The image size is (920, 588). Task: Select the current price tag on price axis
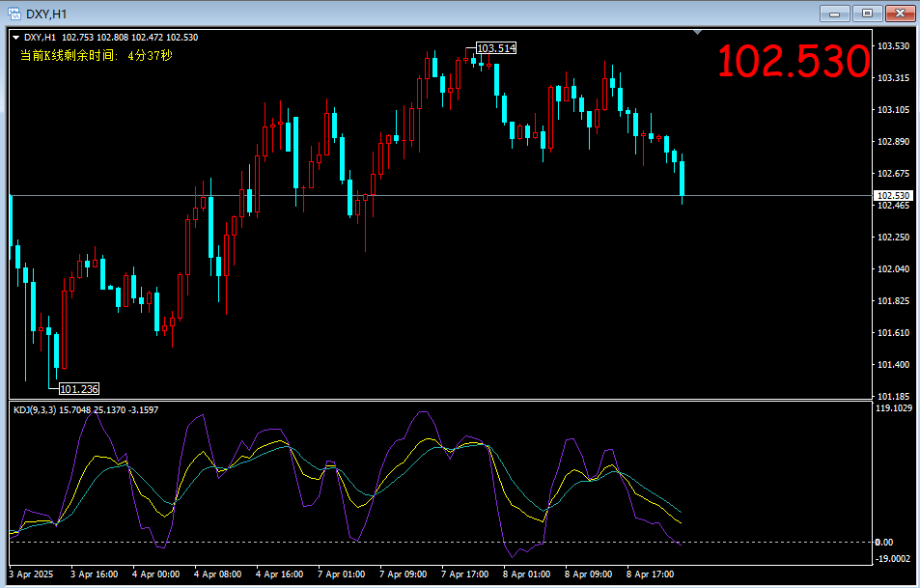click(892, 196)
